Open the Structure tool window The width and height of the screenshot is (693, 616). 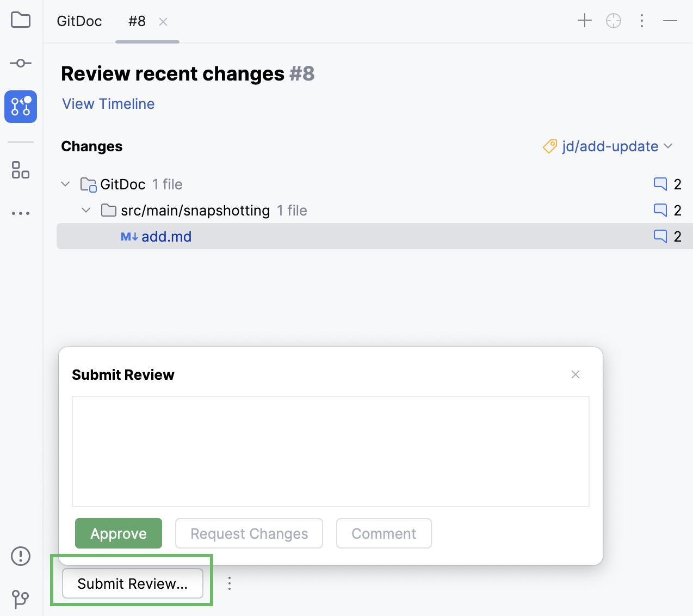(20, 171)
